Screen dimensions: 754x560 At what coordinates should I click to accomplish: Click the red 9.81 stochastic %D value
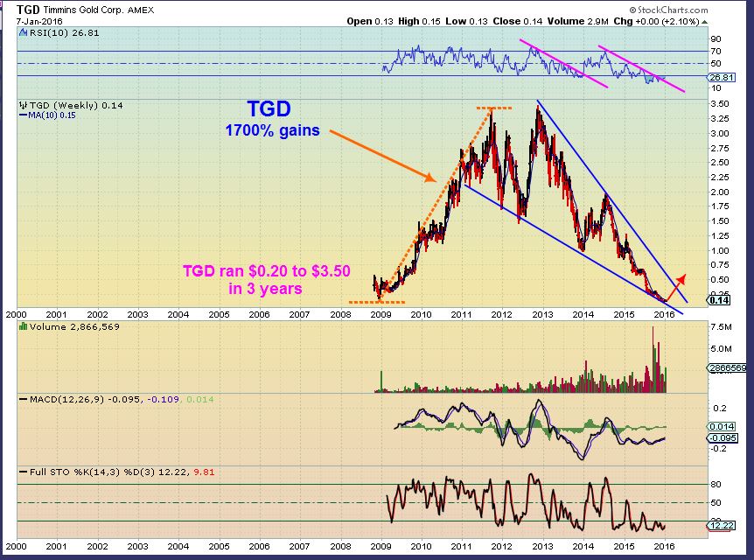[x=204, y=472]
